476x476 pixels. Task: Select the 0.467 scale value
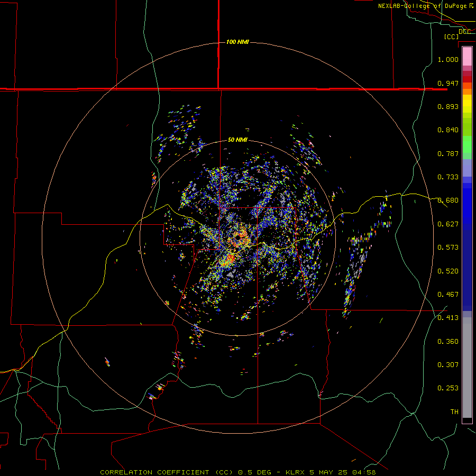[x=448, y=295]
